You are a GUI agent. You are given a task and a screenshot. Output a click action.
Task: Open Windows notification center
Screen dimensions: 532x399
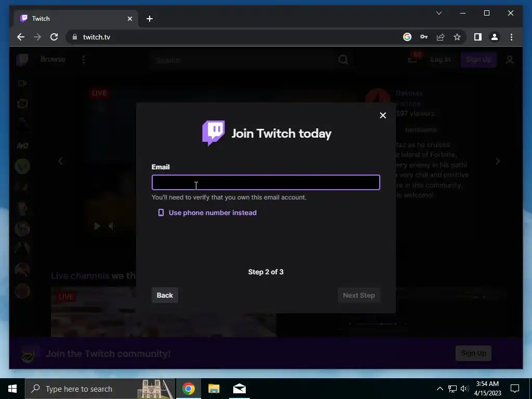point(515,389)
